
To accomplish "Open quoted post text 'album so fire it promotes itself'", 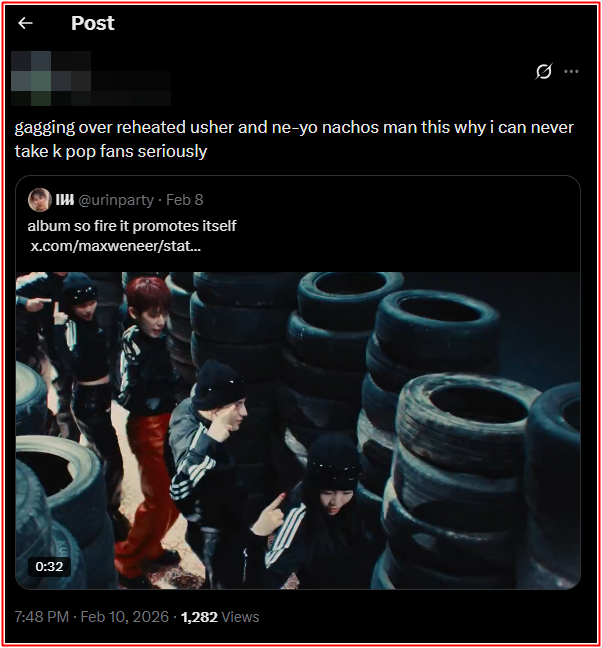I will [132, 226].
